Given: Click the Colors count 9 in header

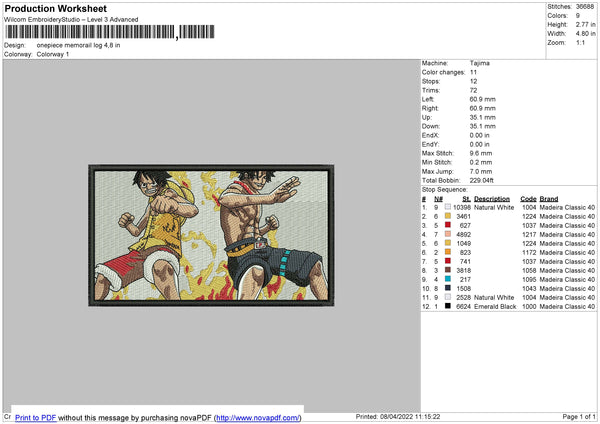Looking at the screenshot, I should [578, 16].
